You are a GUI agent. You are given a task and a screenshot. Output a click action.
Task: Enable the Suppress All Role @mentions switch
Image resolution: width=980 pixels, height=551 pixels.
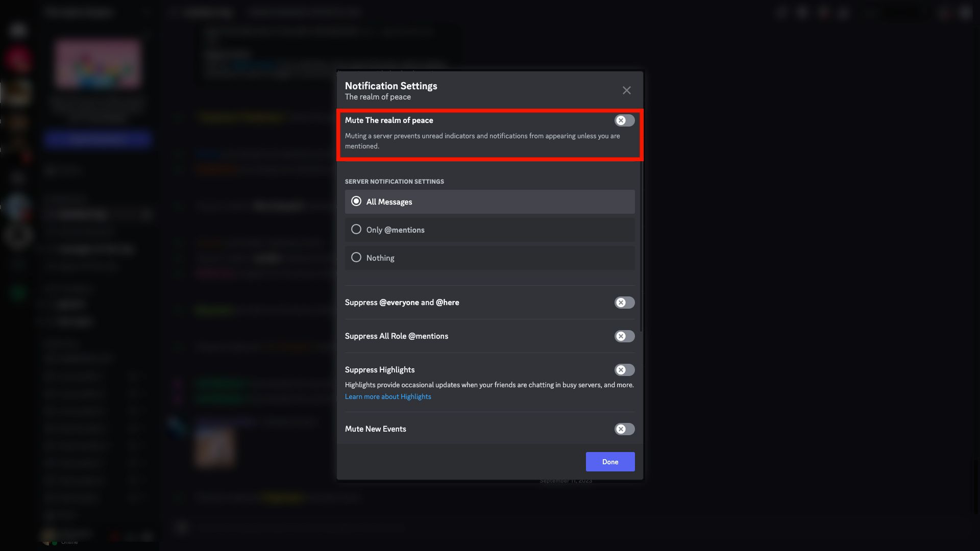click(624, 336)
